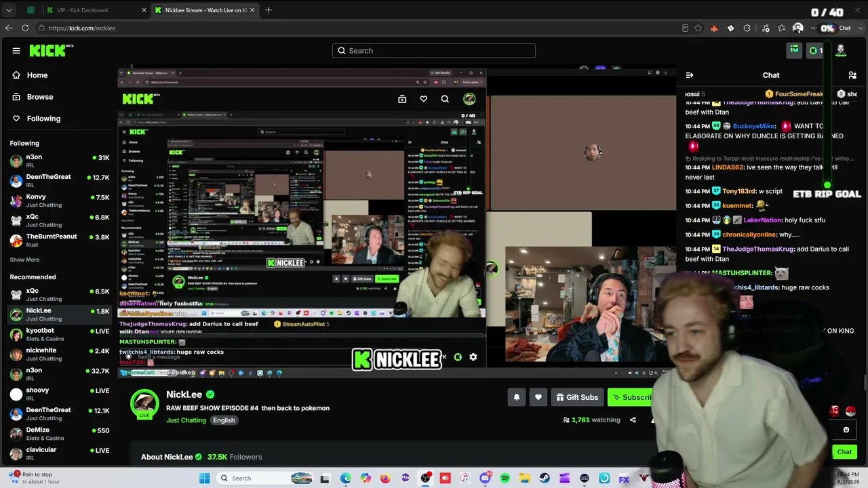868x488 pixels.
Task: Click the Kick search field
Action: [x=434, y=51]
